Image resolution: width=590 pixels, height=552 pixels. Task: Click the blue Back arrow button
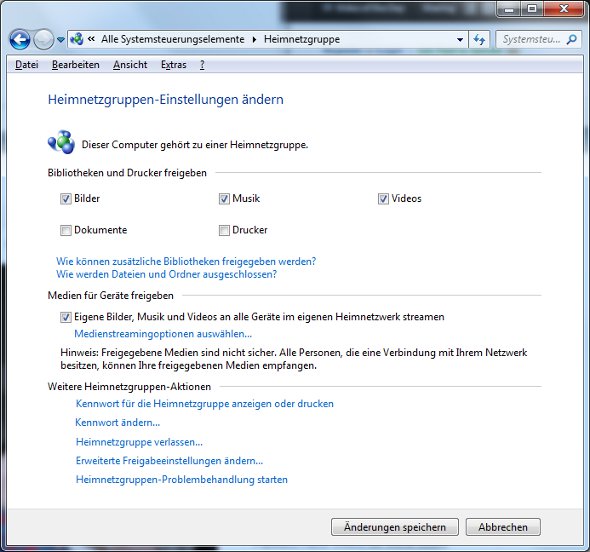[20, 40]
